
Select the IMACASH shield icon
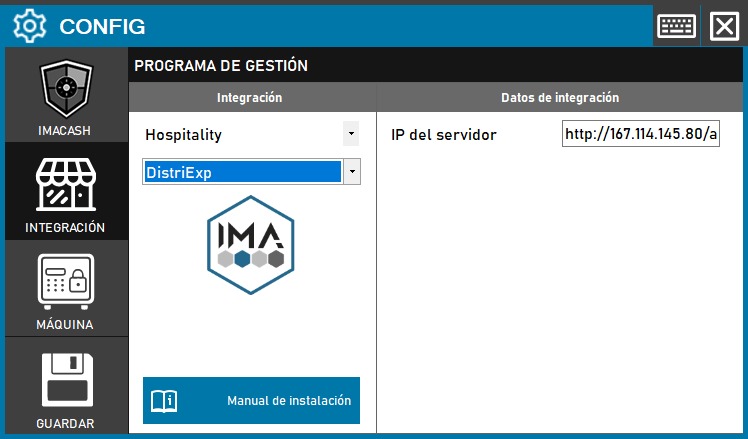(66, 91)
